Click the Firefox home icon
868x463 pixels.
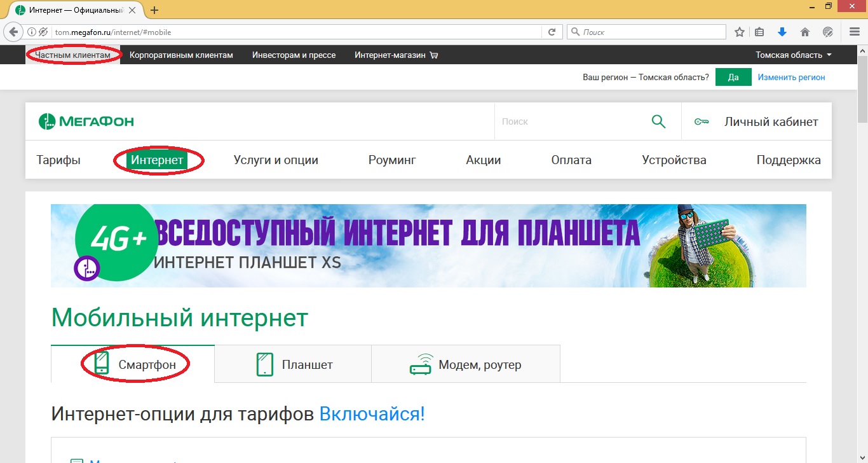pyautogui.click(x=805, y=31)
